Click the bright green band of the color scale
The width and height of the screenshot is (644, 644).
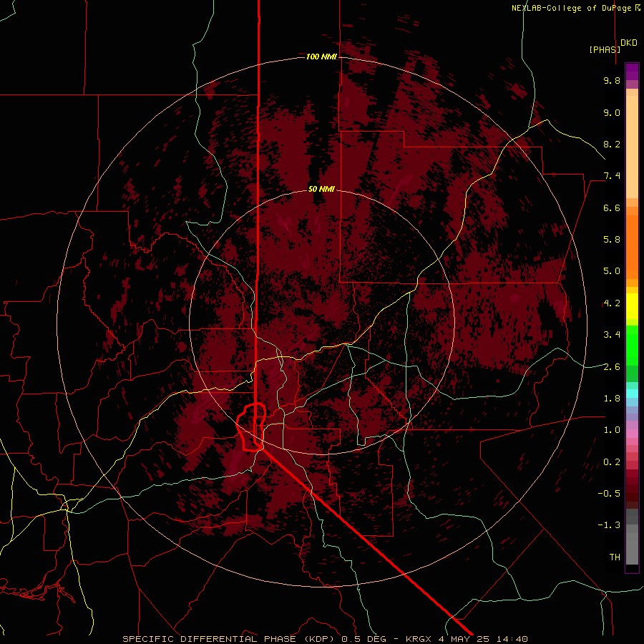coord(632,346)
